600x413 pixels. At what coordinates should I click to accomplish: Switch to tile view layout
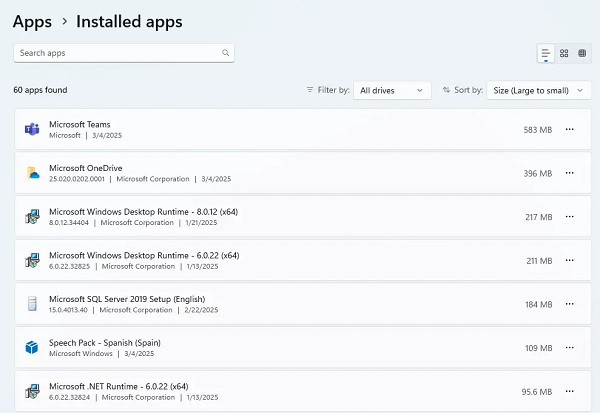coord(582,53)
